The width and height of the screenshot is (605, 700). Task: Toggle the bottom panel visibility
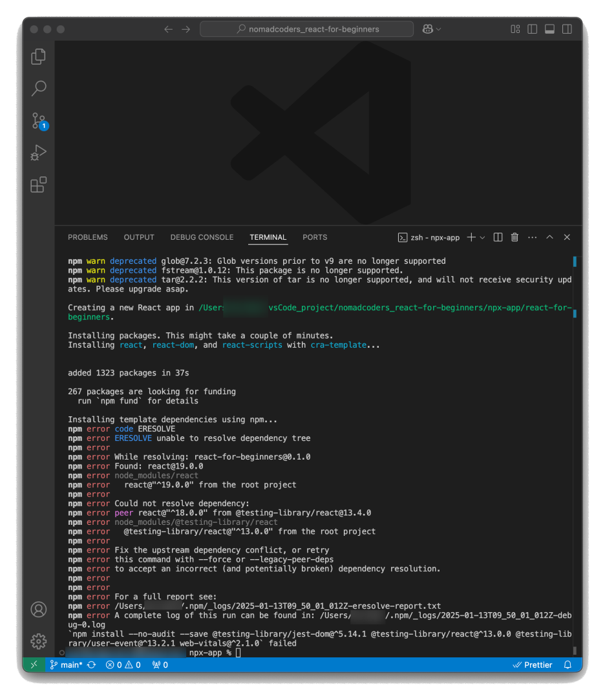click(549, 29)
